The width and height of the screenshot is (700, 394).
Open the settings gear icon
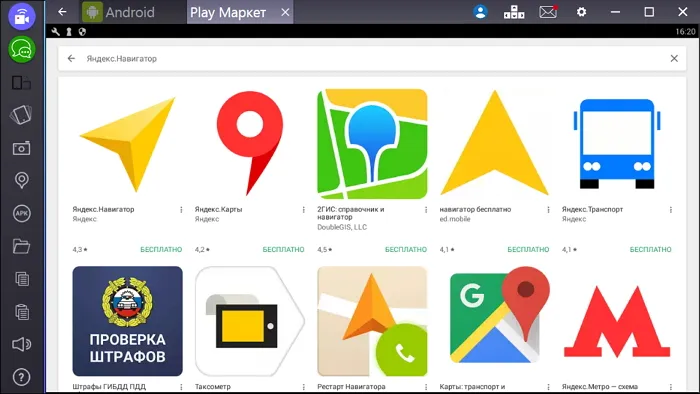(581, 12)
